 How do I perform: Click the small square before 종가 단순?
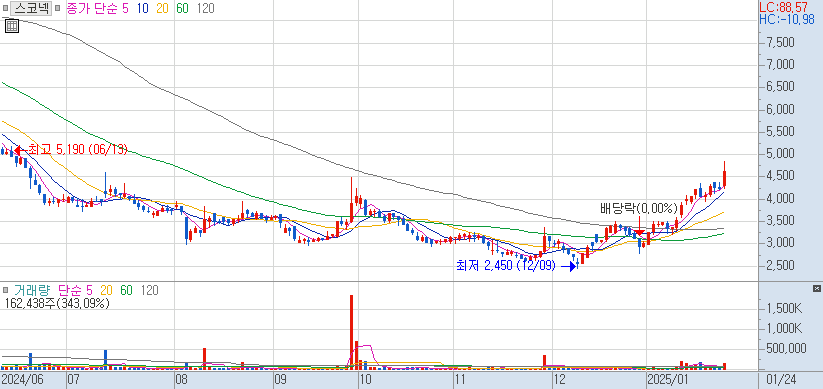click(x=58, y=8)
